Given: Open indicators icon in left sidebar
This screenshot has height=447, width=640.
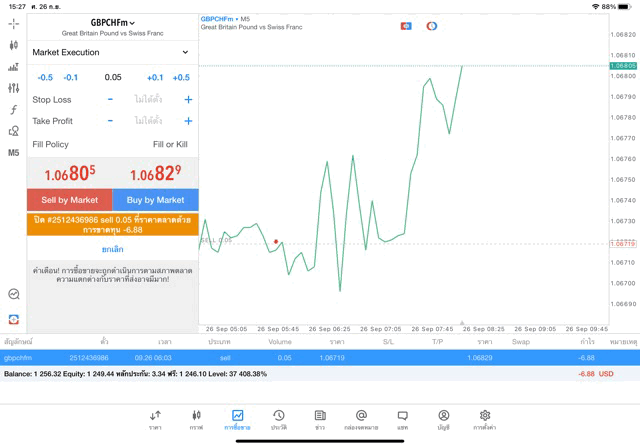Looking at the screenshot, I should (x=13, y=88).
